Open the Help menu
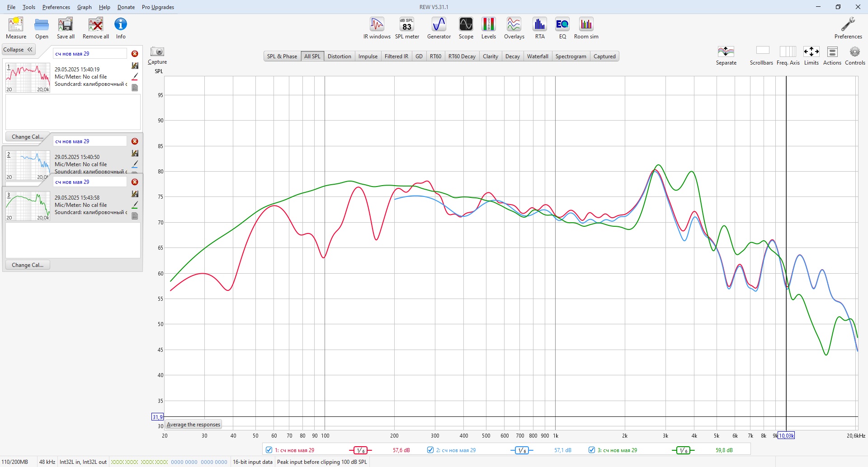The height and width of the screenshot is (467, 868). (104, 7)
